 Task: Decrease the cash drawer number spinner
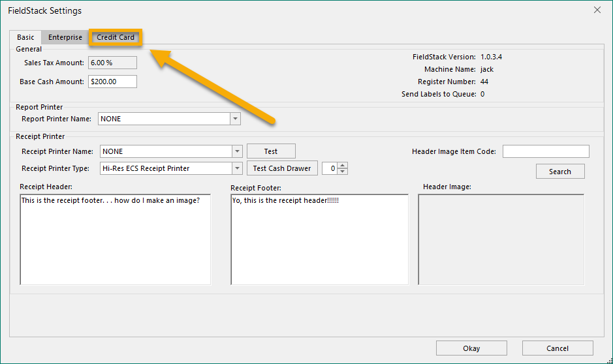point(343,172)
